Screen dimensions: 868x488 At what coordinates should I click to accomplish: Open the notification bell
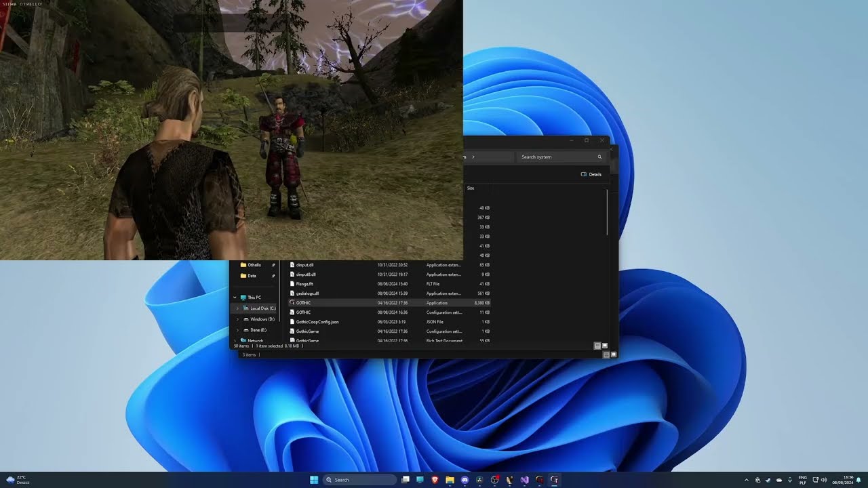(859, 480)
